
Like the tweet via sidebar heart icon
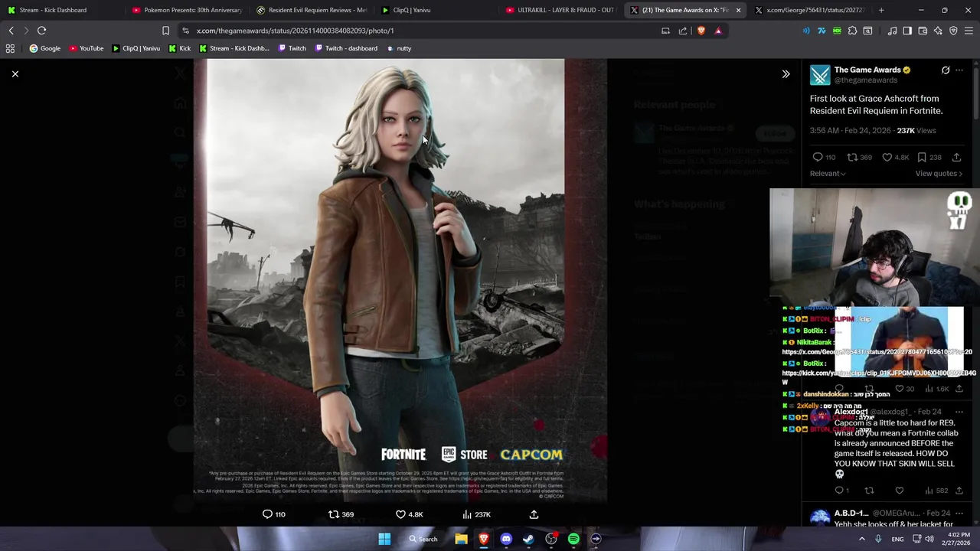tap(887, 157)
